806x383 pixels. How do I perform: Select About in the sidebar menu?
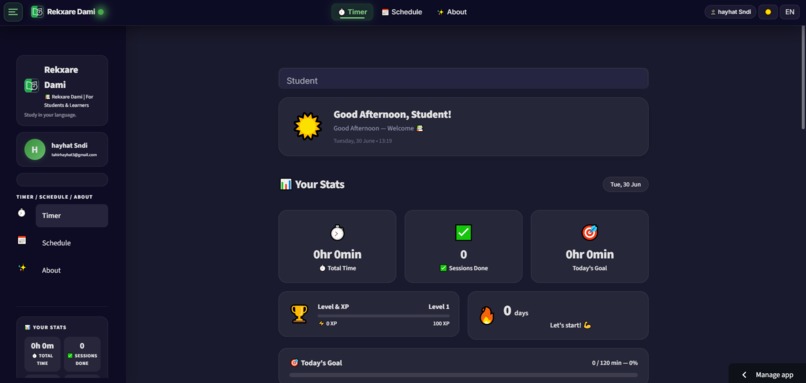pyautogui.click(x=71, y=270)
